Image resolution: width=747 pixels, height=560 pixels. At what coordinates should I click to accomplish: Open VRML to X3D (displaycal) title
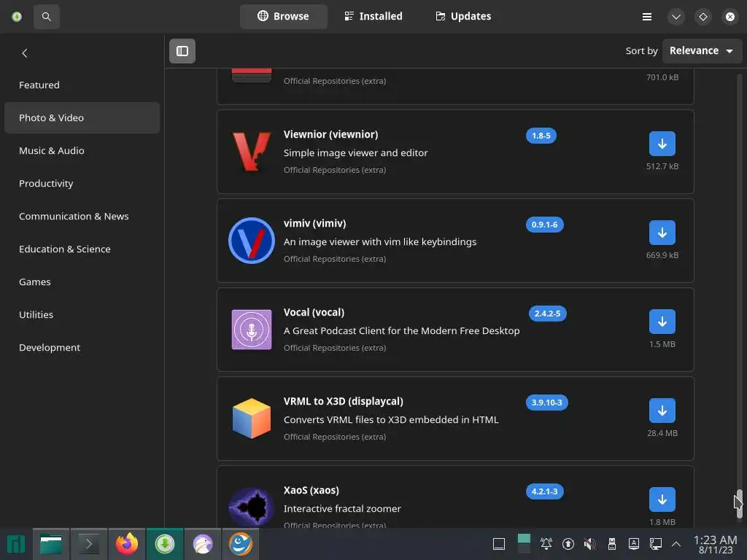click(x=344, y=402)
